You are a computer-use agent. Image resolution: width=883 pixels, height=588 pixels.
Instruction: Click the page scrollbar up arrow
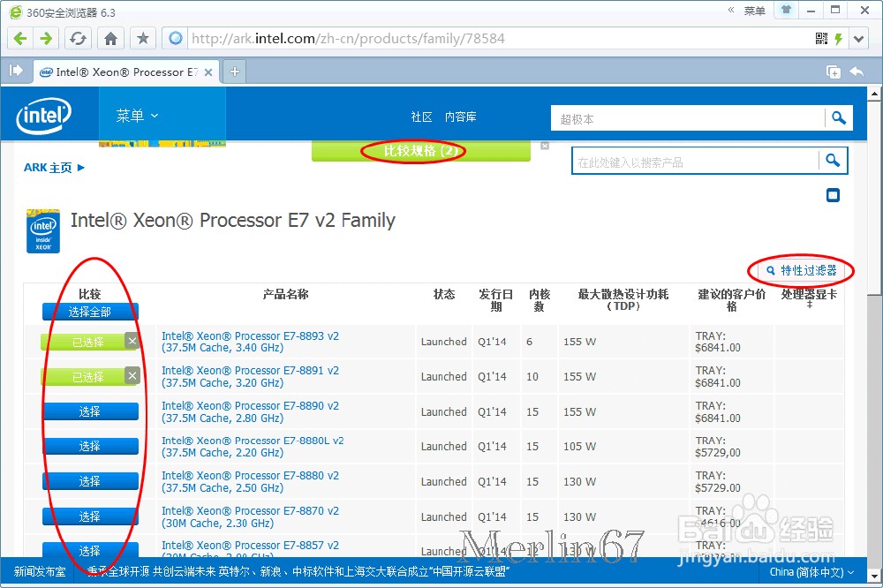click(x=874, y=94)
